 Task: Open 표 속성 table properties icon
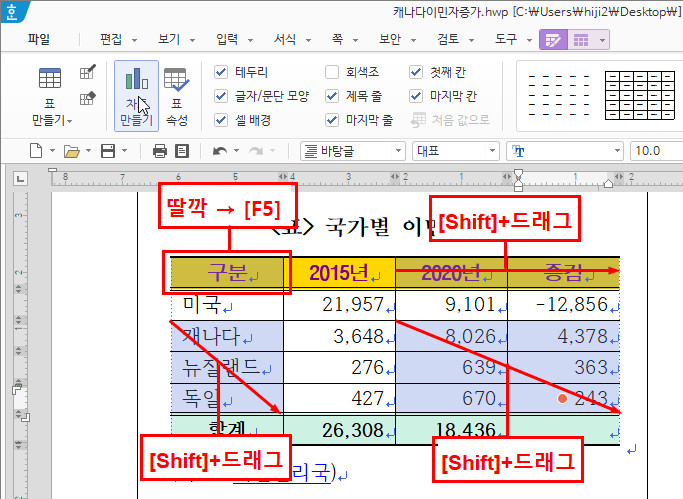176,95
